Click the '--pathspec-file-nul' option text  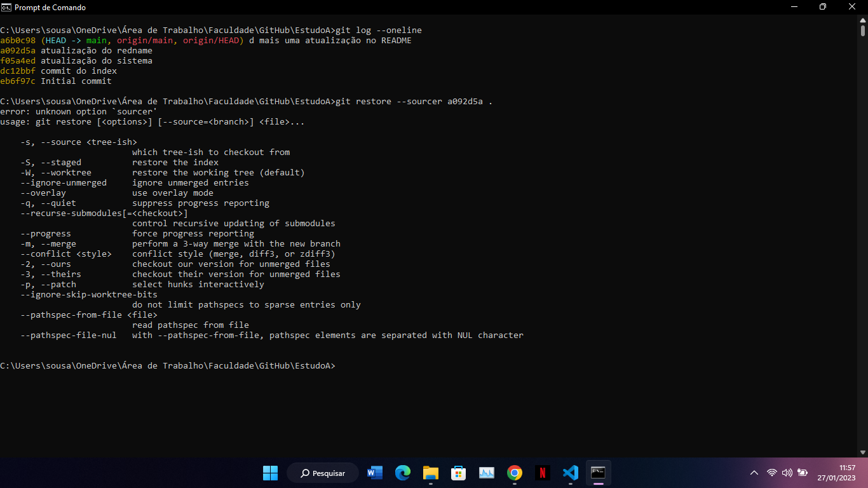point(69,335)
